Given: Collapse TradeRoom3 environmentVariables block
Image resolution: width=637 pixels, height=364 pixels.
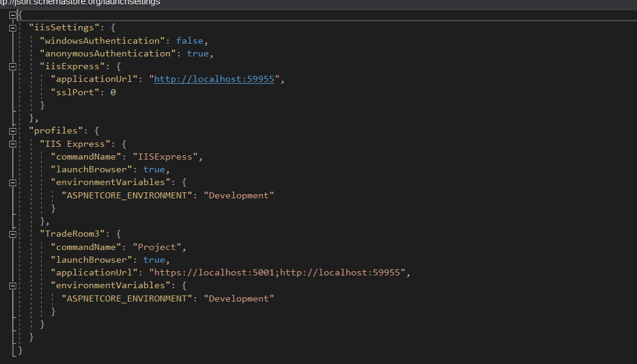Looking at the screenshot, I should pyautogui.click(x=13, y=286).
